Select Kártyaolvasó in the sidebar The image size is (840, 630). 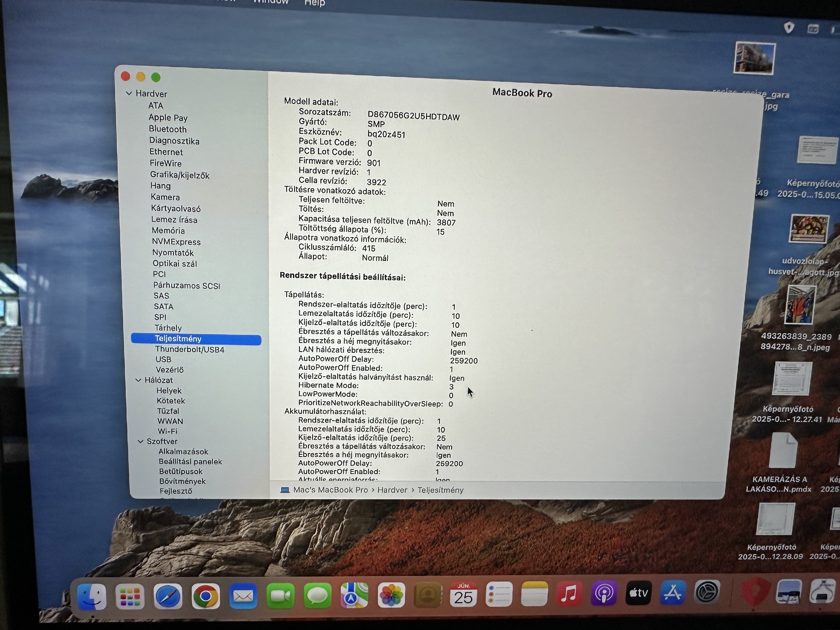click(x=176, y=209)
